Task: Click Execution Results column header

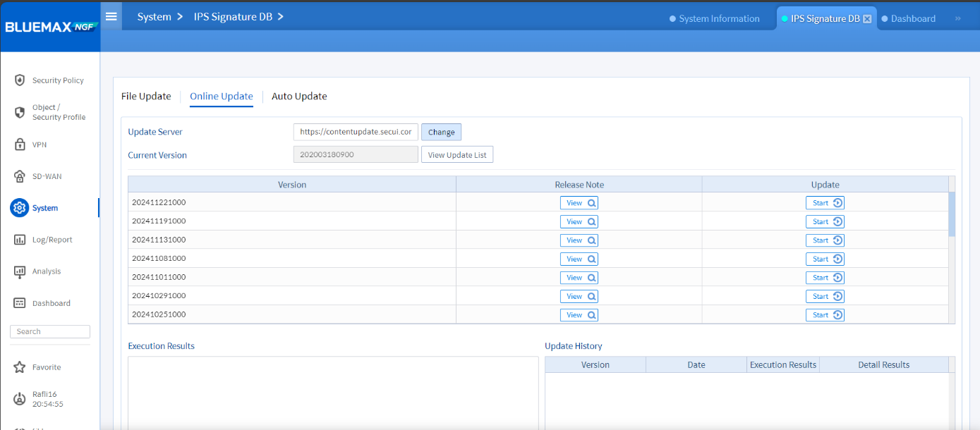Action: pyautogui.click(x=783, y=365)
